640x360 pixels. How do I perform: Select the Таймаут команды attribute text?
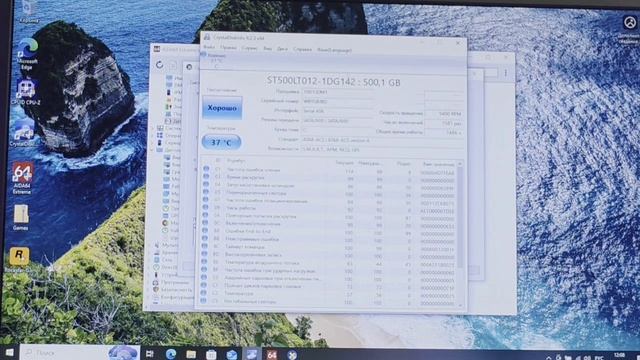(245, 247)
